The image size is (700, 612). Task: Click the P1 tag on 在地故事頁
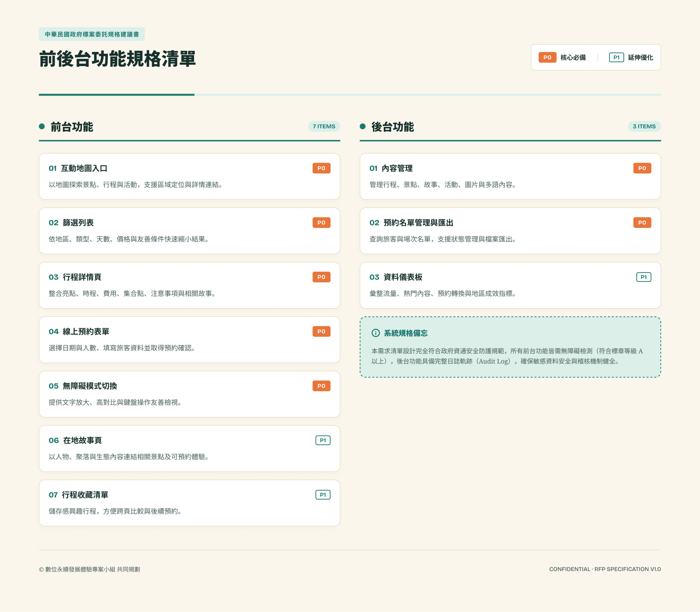point(323,440)
